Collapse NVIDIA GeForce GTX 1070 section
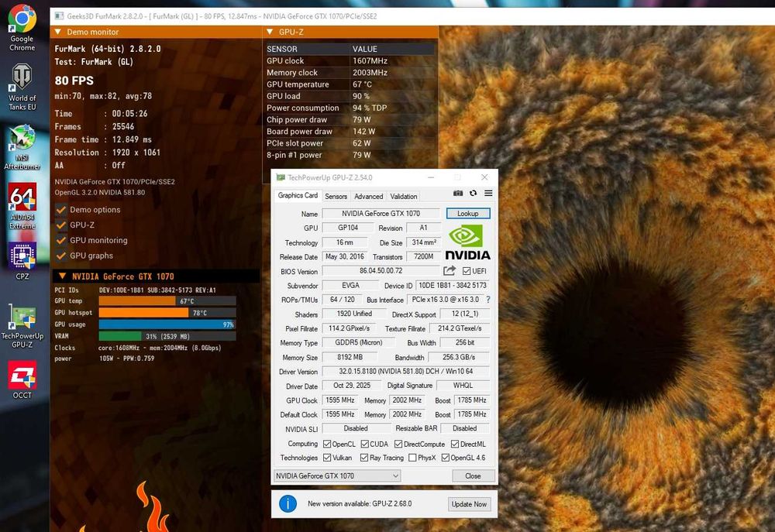The image size is (775, 532). click(x=62, y=276)
